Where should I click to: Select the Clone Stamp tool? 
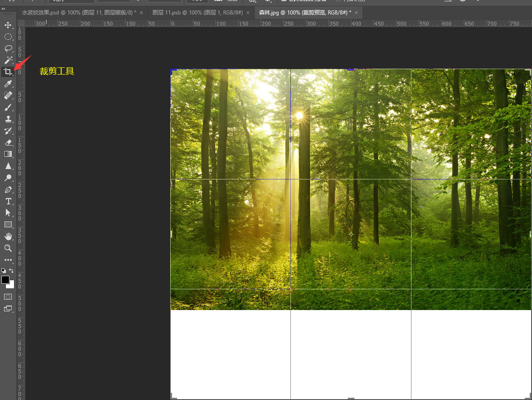8,119
